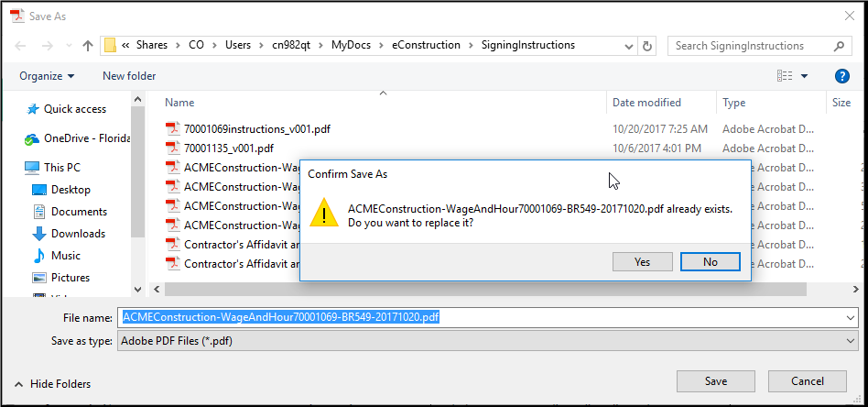Click the change view layout icon
The image size is (868, 407).
784,76
